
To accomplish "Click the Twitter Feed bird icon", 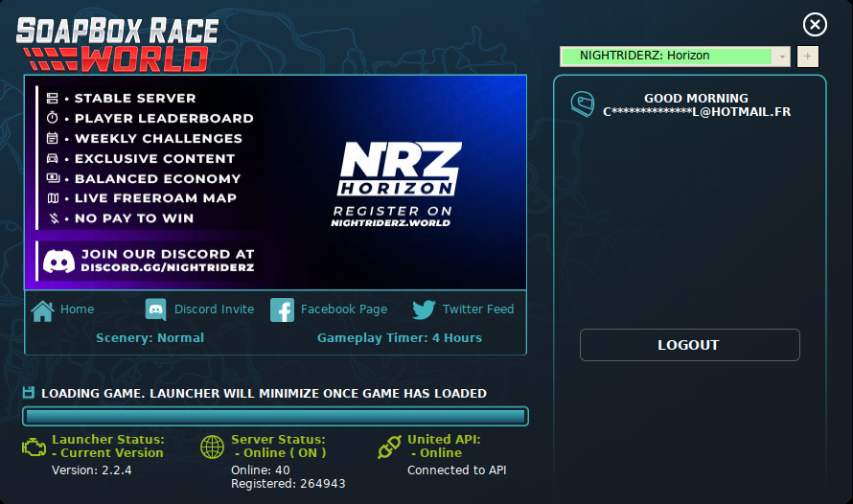I will [x=424, y=309].
